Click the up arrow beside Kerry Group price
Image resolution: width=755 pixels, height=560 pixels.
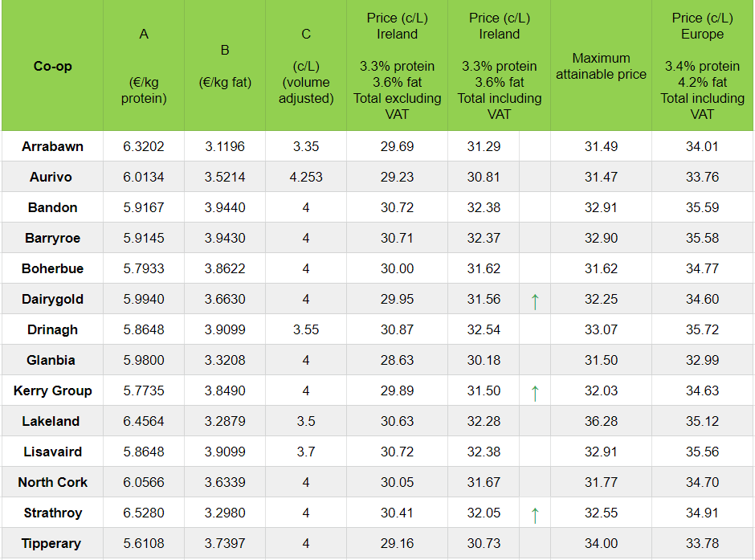[x=535, y=392]
